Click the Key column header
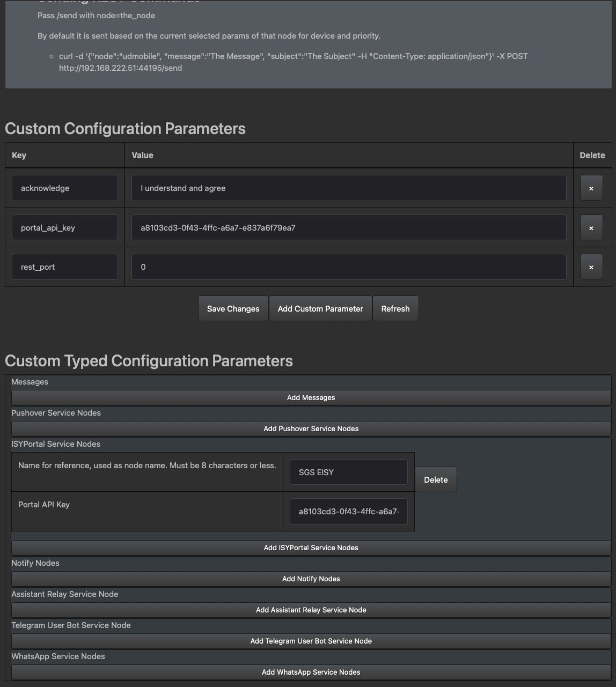616x687 pixels. [x=19, y=156]
